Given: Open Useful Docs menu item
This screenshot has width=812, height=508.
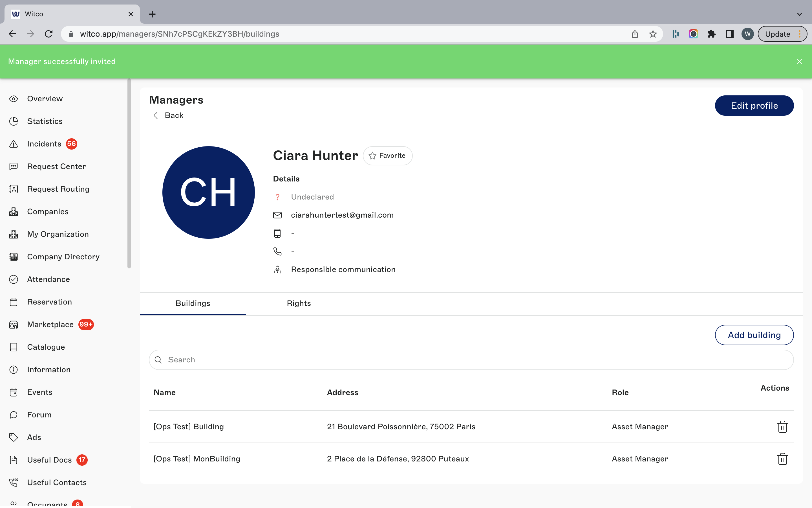Looking at the screenshot, I should 49,460.
